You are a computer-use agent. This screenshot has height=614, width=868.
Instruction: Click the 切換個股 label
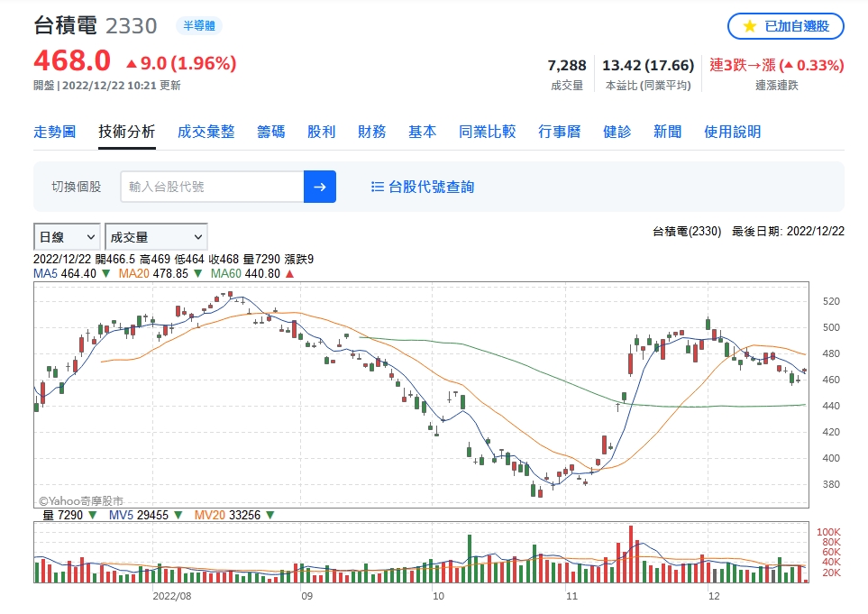(77, 187)
